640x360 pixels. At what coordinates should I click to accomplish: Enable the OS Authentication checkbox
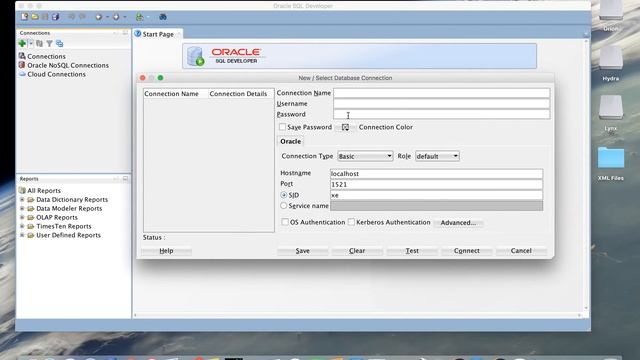click(285, 222)
